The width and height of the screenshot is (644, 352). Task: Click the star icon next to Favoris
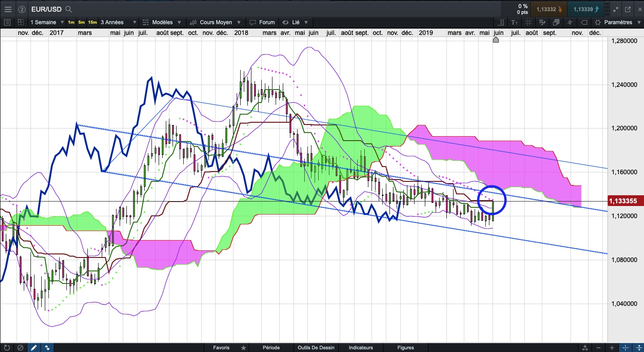(243, 348)
